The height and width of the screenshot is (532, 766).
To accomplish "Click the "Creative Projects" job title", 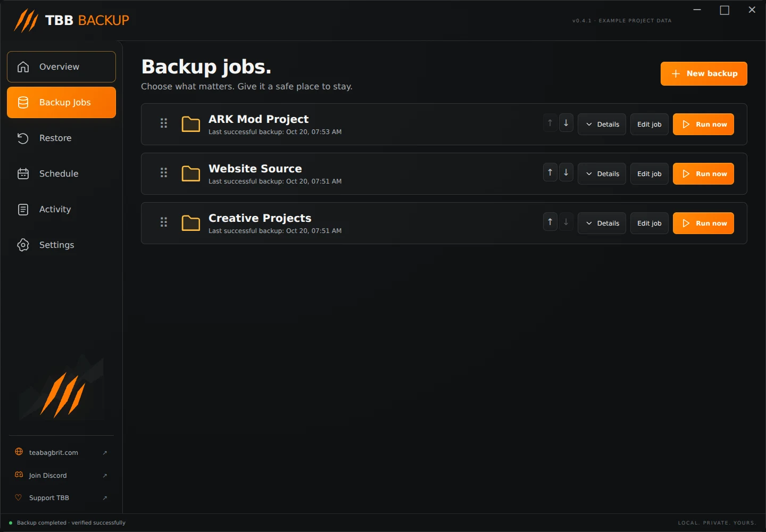I will (x=260, y=218).
